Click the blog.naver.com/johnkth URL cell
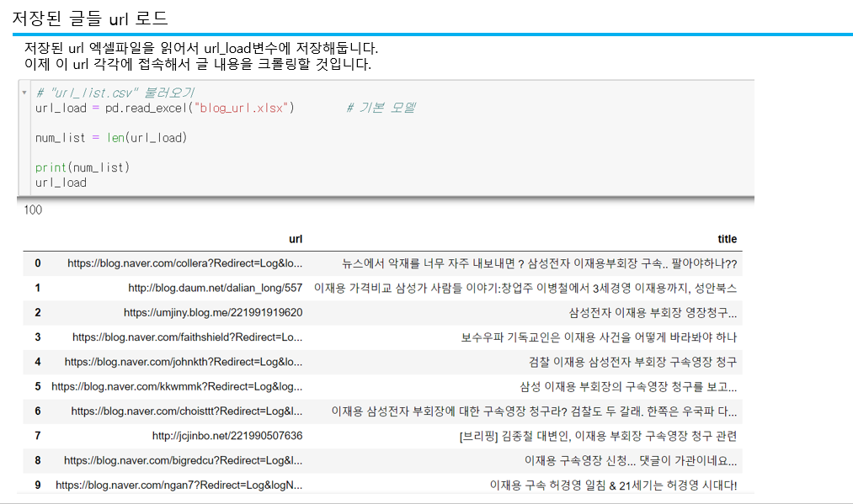 [x=184, y=362]
